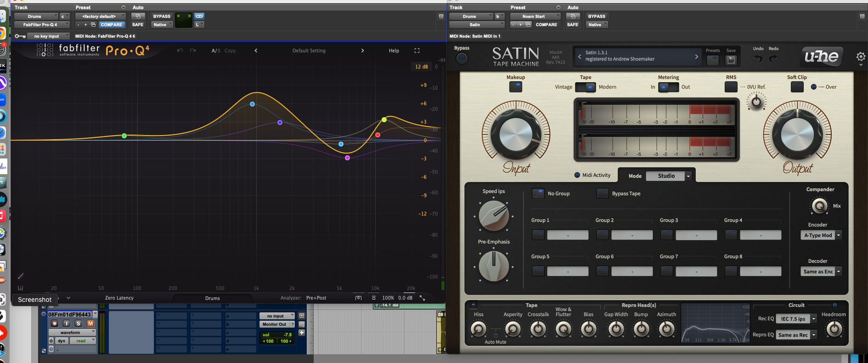Click Pro-Q plugin automation enable icon
The width and height of the screenshot is (868, 363).
[138, 16]
